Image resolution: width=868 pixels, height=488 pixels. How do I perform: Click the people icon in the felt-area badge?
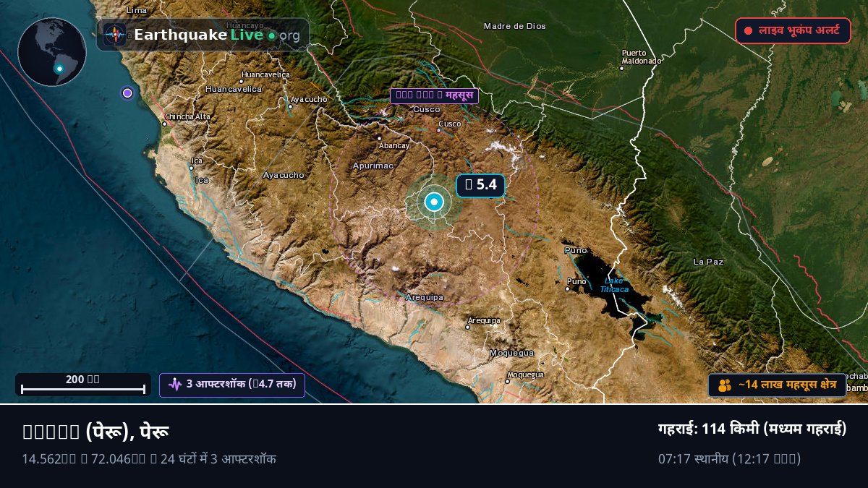pos(725,385)
